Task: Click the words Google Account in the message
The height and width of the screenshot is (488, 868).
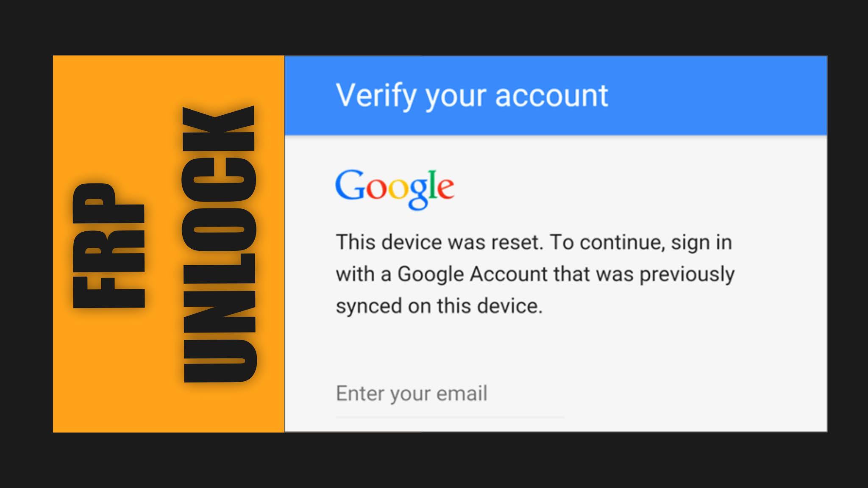Action: 473,274
